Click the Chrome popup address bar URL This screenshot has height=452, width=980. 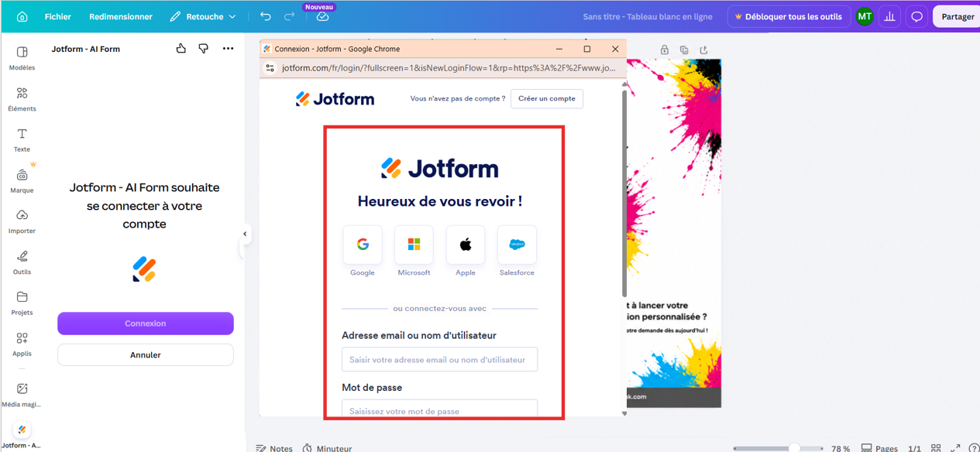pos(449,68)
